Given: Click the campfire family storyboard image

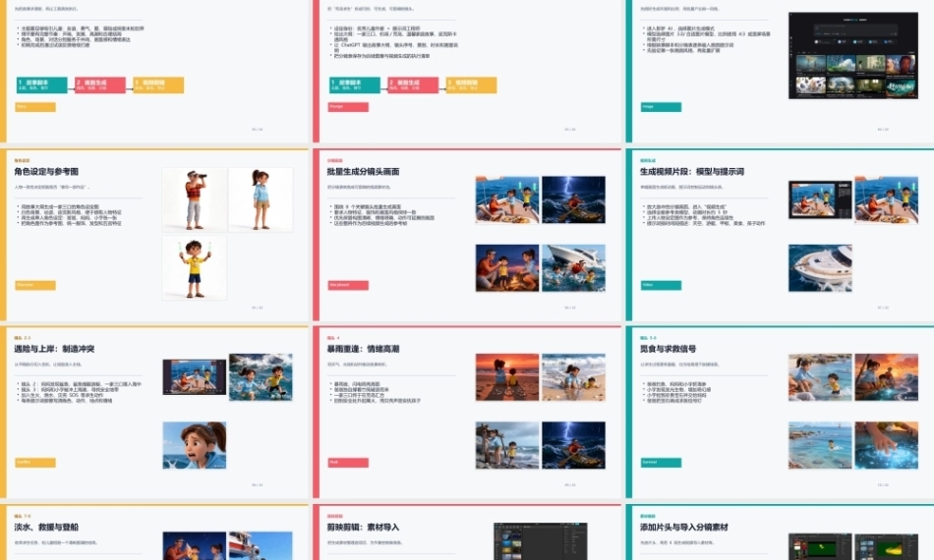Looking at the screenshot, I should tap(507, 268).
